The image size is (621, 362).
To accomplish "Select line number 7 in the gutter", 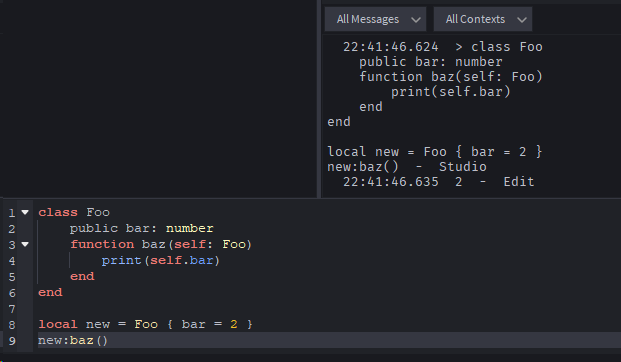I will (12, 309).
